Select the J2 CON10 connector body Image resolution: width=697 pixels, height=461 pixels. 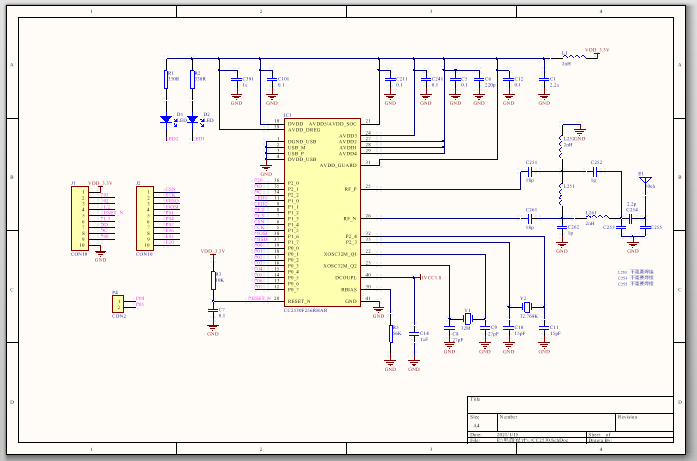pyautogui.click(x=145, y=218)
